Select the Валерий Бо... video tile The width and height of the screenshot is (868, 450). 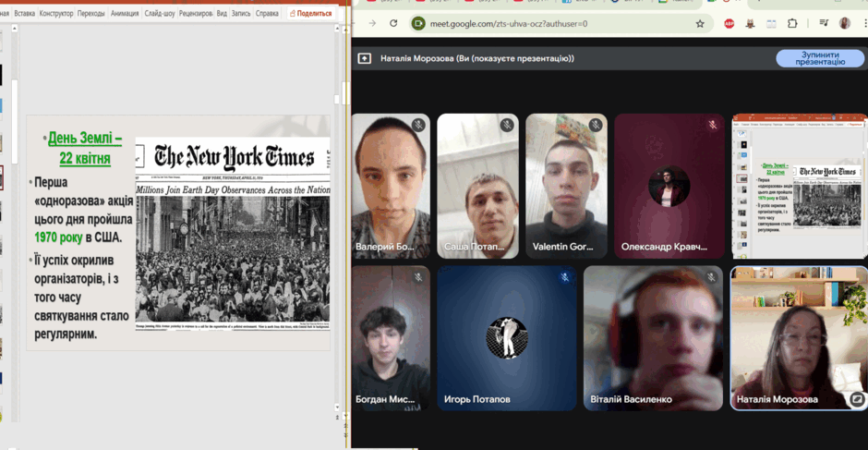(391, 186)
